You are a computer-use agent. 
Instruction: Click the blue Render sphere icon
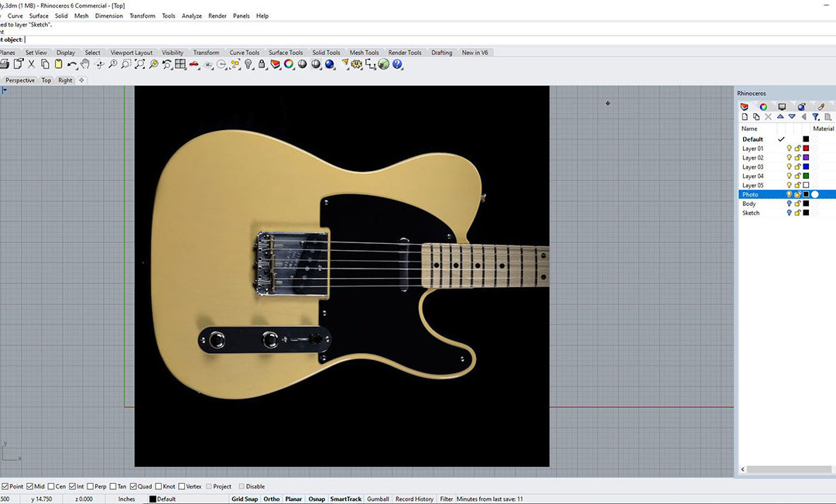[x=330, y=64]
